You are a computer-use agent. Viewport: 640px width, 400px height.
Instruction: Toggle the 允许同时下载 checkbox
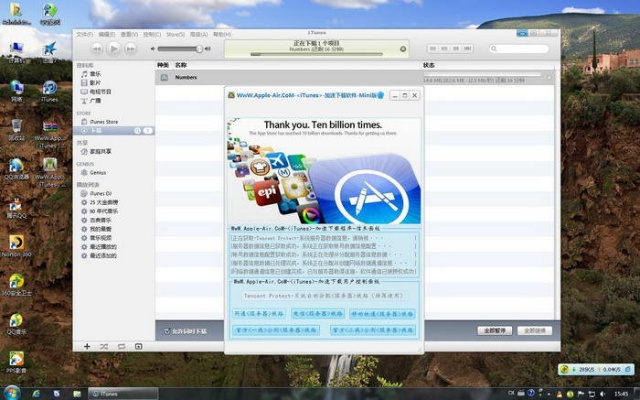coord(166,330)
